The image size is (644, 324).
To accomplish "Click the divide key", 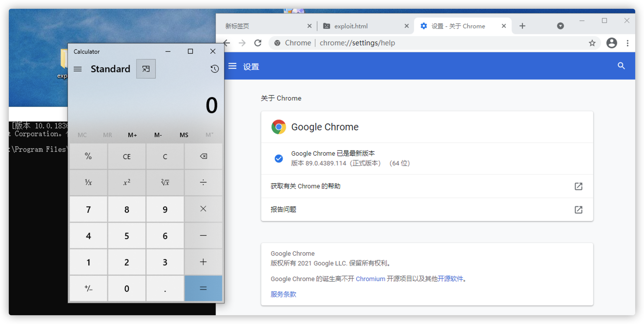I will [x=203, y=182].
